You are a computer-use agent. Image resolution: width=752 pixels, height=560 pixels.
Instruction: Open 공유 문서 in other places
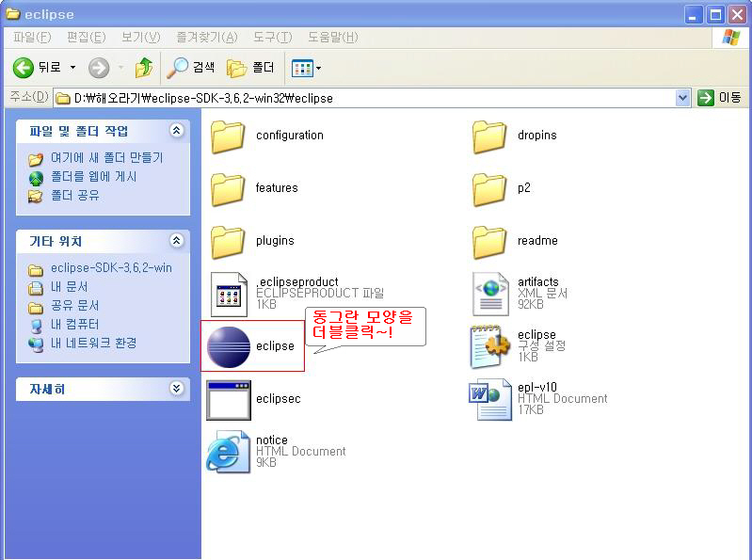tap(74, 305)
